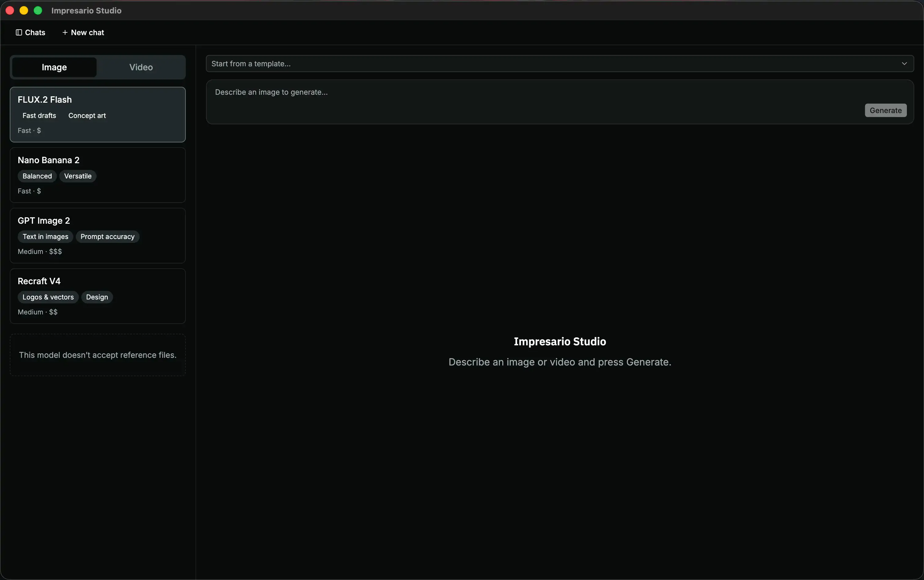
Task: Click the reference files notice box
Action: 98,355
